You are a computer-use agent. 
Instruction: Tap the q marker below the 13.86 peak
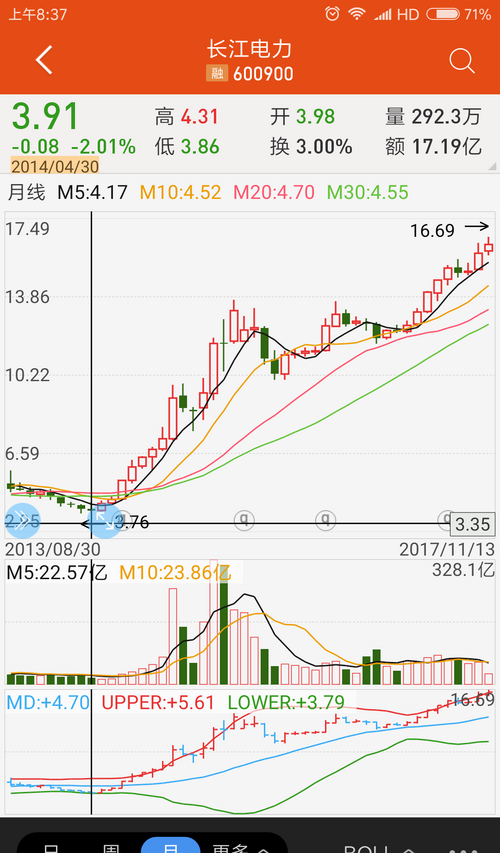point(244,520)
